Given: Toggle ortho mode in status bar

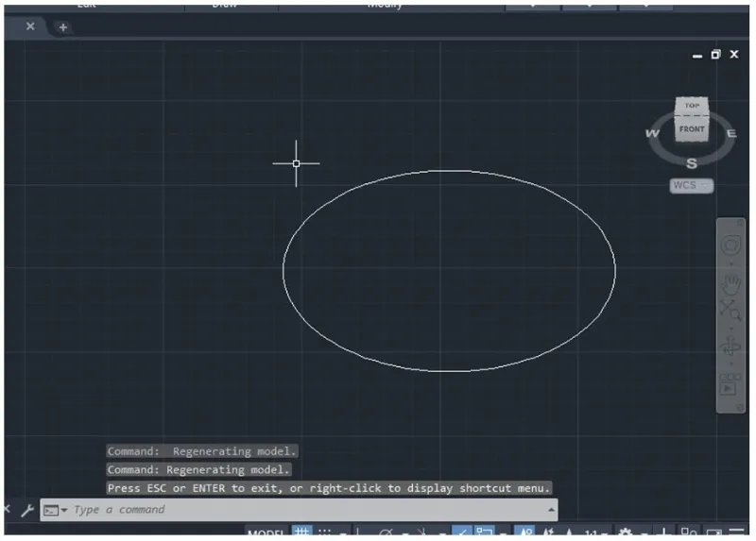Looking at the screenshot, I should click(357, 532).
